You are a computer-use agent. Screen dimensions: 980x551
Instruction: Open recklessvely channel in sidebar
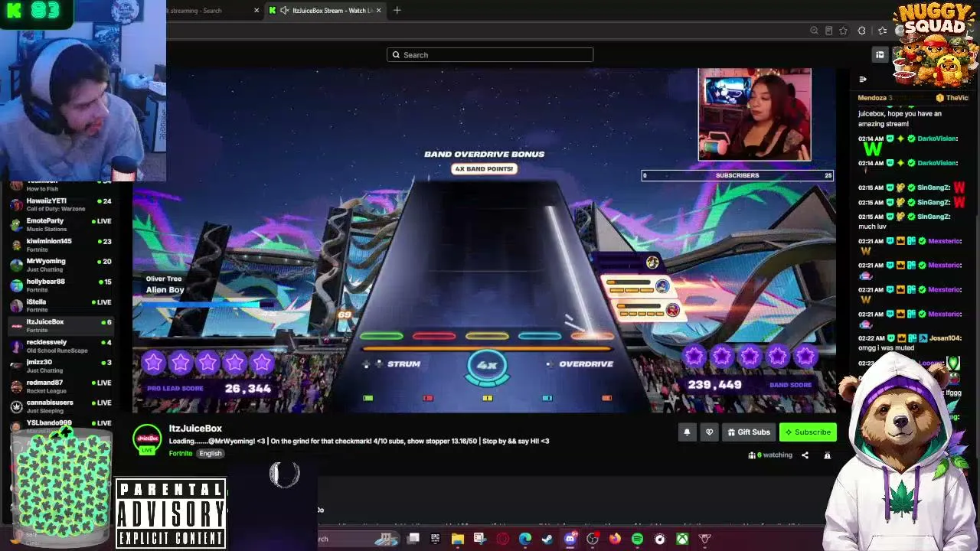click(61, 346)
